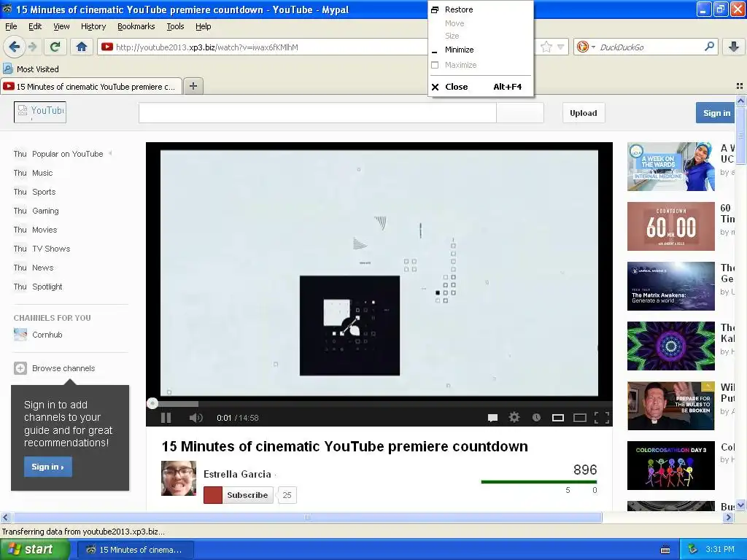The width and height of the screenshot is (747, 560).
Task: Open the Cornhub channel thumbnail icon
Action: (x=20, y=334)
